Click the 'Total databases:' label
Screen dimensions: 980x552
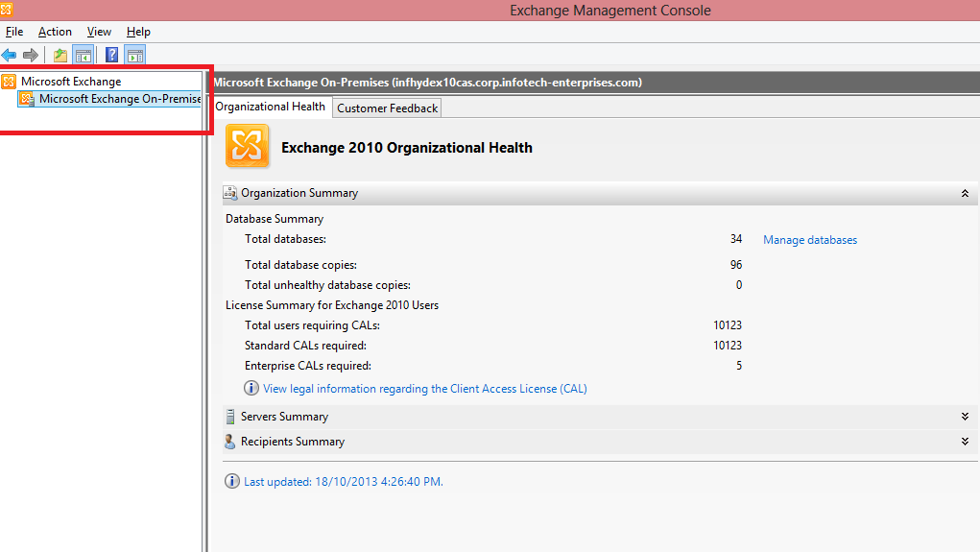click(286, 239)
